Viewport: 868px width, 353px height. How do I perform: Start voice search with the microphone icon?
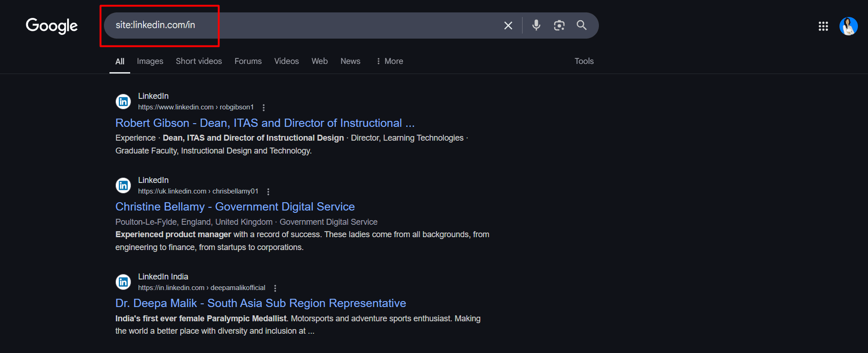tap(536, 25)
